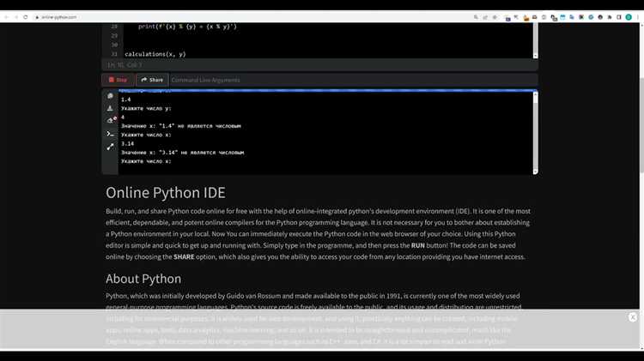644x361 pixels.
Task: Click console line 'Укажите число y:'
Action: click(146, 109)
